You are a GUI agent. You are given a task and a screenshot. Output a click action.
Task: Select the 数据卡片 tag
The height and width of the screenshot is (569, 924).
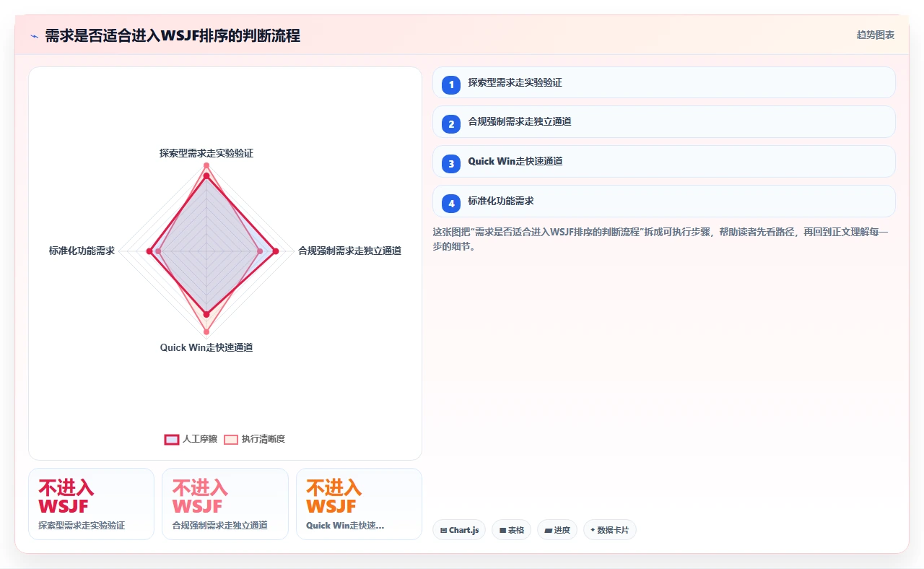[x=610, y=530]
